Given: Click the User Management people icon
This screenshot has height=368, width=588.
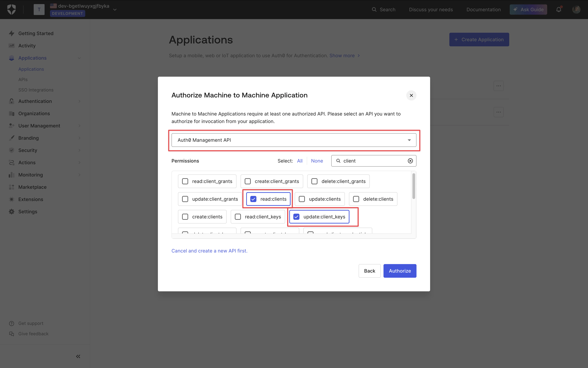Looking at the screenshot, I should (x=11, y=126).
